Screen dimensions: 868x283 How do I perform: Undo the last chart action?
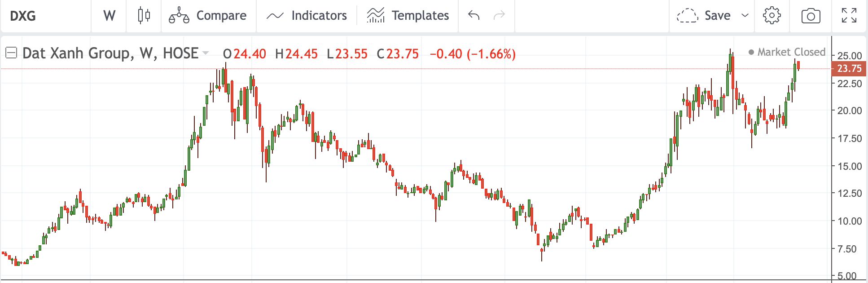click(474, 16)
